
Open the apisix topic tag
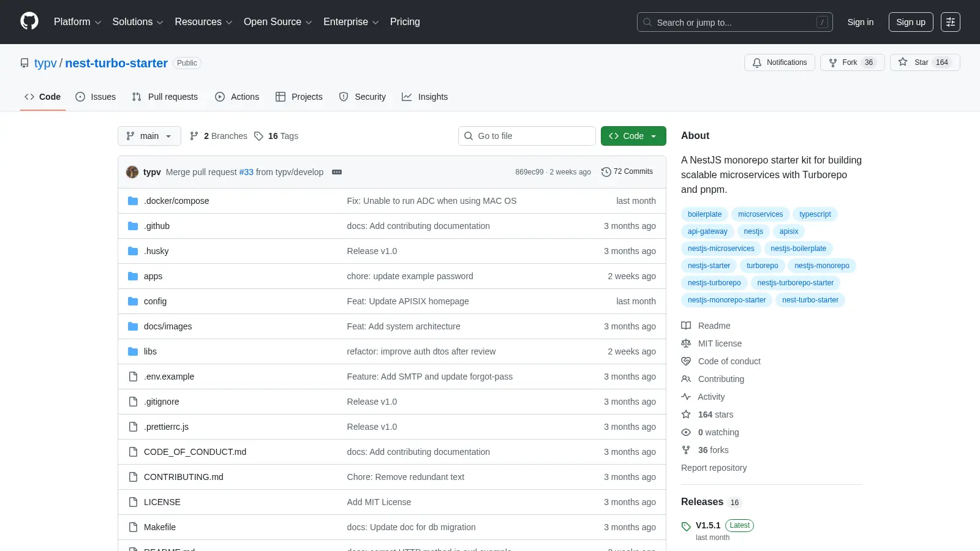[789, 231]
